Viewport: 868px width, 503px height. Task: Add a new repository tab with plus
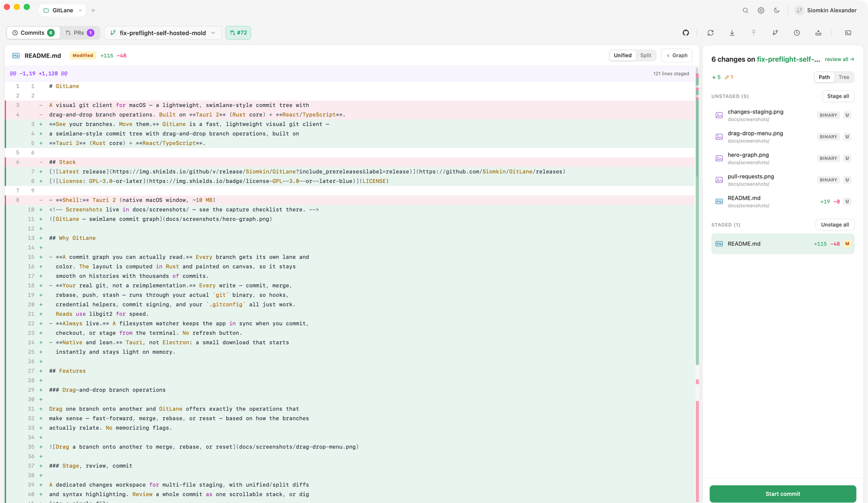(x=93, y=10)
